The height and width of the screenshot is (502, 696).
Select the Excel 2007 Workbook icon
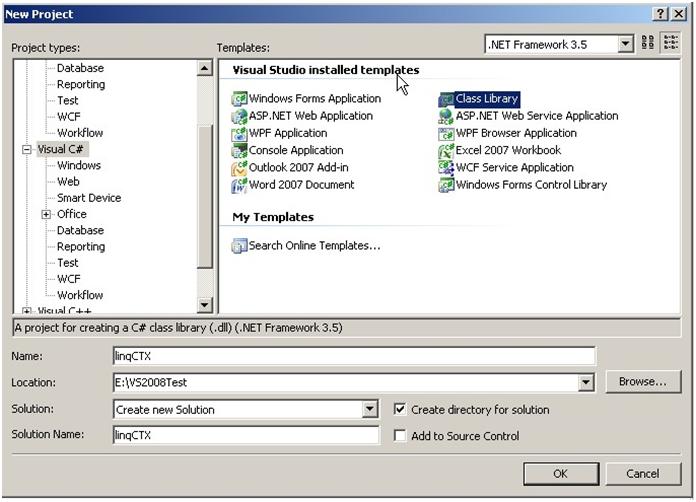tap(446, 151)
